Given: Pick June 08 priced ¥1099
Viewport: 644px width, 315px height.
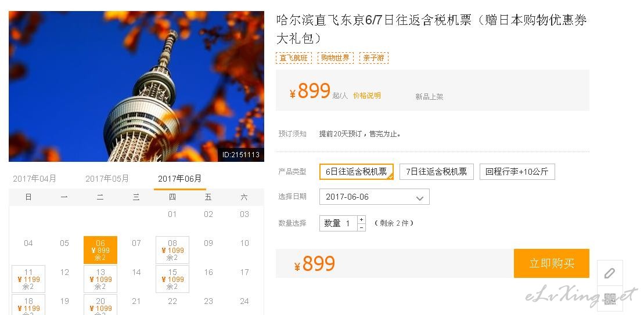Looking at the screenshot, I should [x=172, y=250].
